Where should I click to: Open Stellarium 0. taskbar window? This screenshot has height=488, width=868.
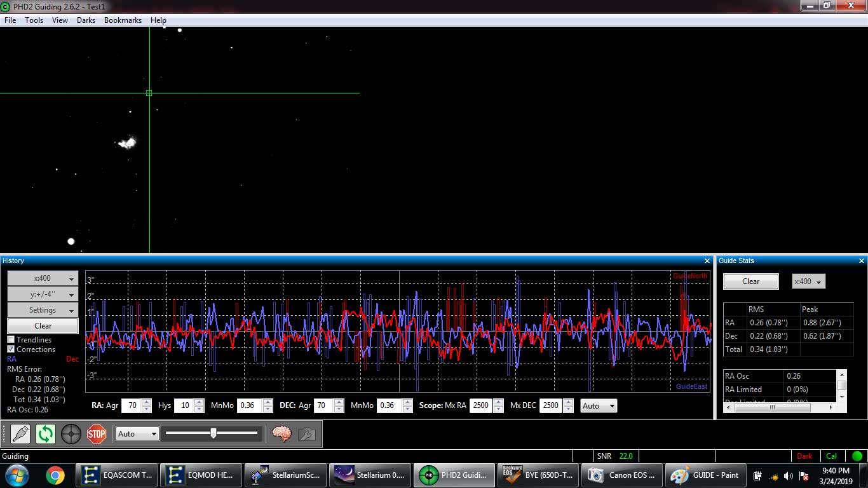(x=370, y=475)
